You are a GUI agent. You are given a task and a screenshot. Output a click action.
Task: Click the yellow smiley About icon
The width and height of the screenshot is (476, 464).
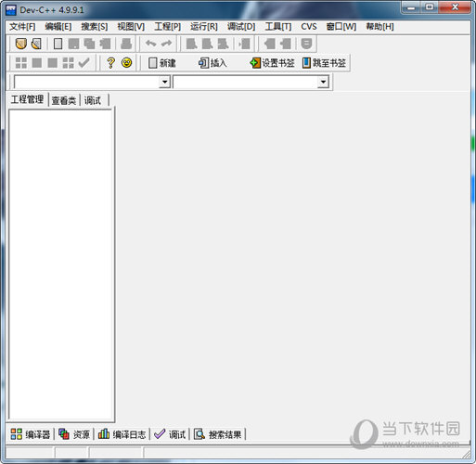click(127, 63)
